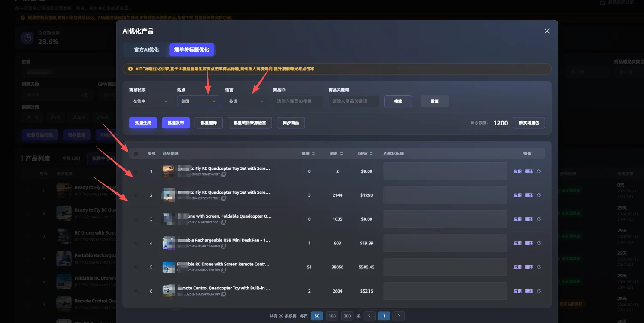This screenshot has width=644, height=323.
Task: Click 应用 for the USB Mini Desk Fan
Action: point(517,244)
